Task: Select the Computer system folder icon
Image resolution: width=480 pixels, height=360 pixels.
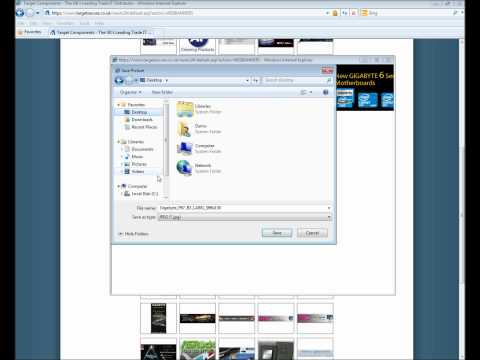Action: point(185,148)
